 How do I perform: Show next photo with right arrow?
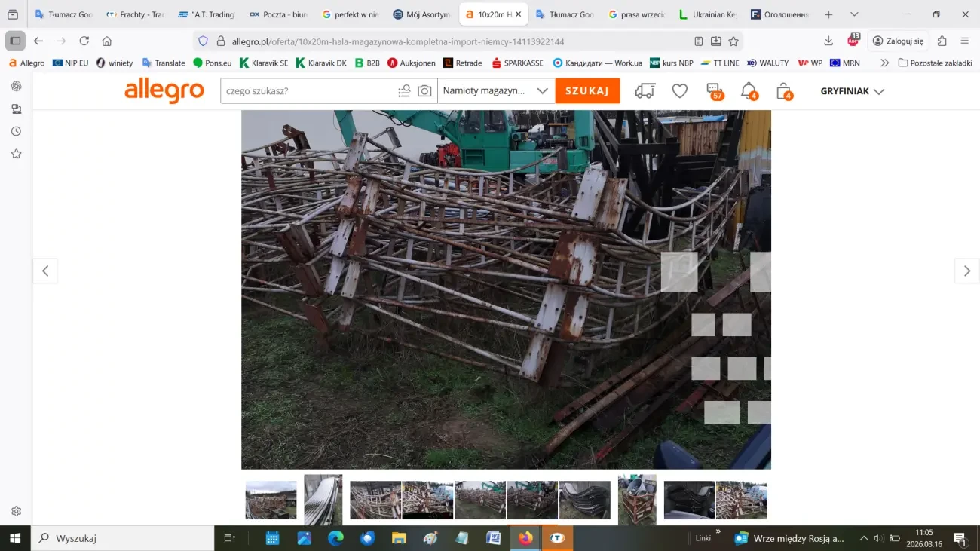point(966,271)
